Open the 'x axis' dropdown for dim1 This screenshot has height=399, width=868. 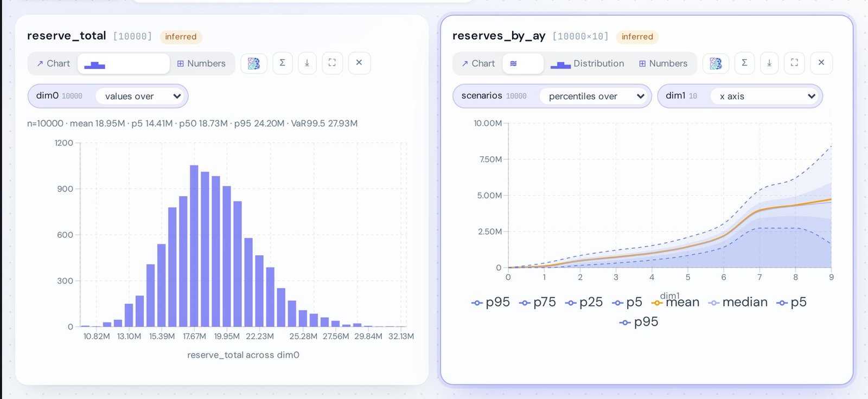(x=765, y=96)
